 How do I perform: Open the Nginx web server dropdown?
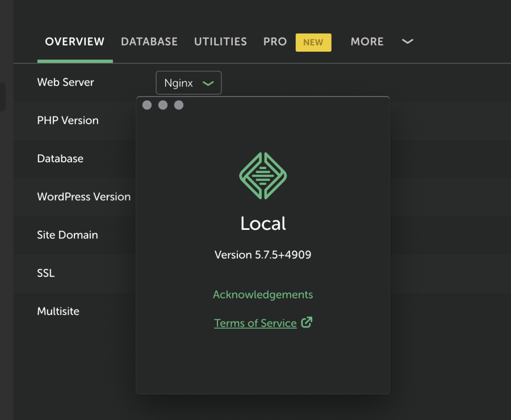(x=189, y=83)
